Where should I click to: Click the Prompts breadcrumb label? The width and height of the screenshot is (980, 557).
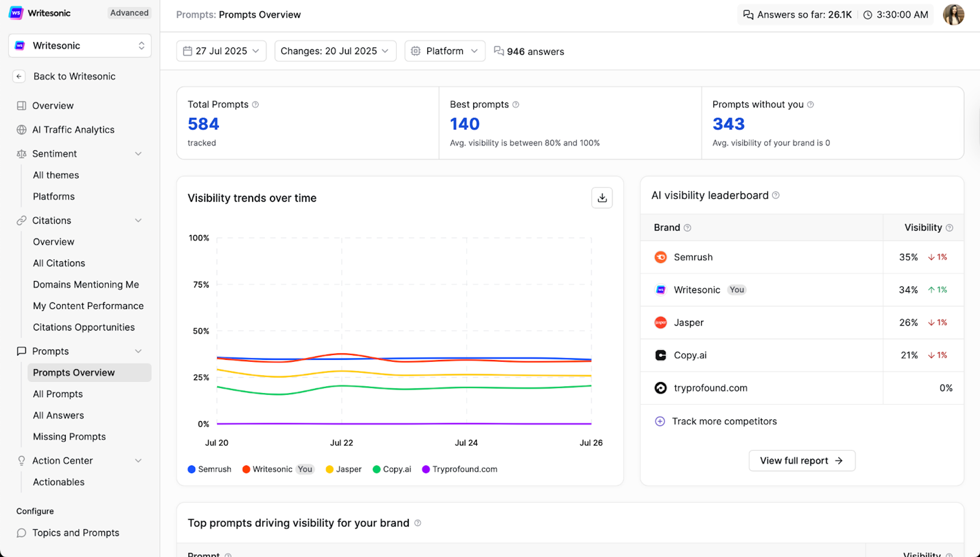point(196,15)
